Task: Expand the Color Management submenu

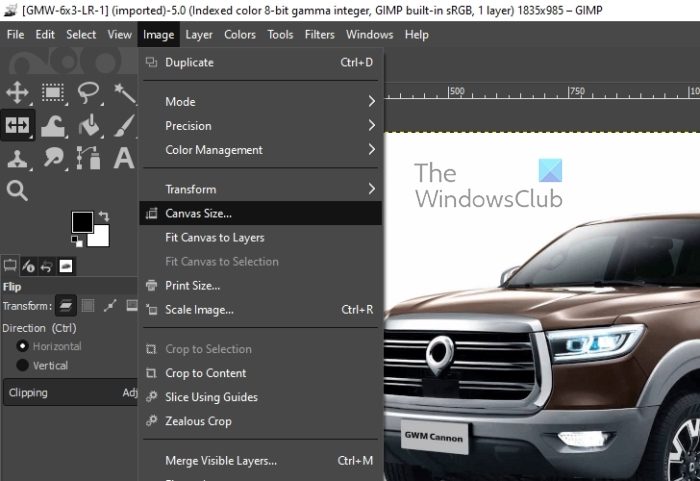Action: [x=261, y=150]
